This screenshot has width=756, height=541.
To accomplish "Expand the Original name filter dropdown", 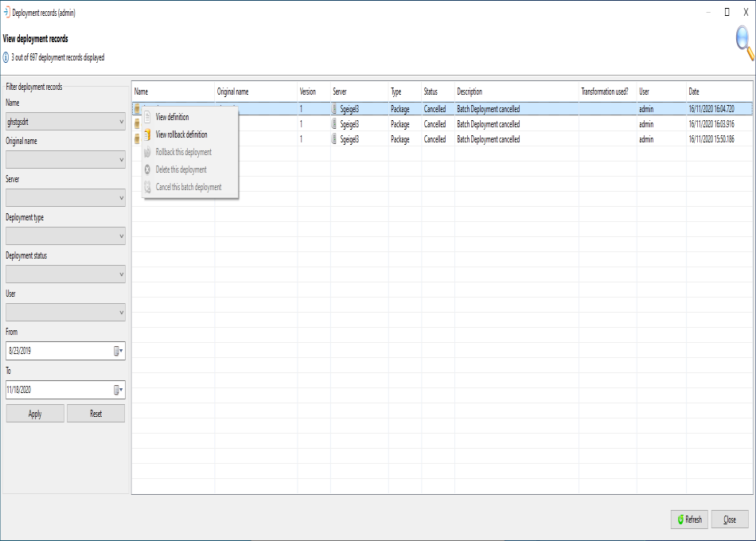I will 121,160.
